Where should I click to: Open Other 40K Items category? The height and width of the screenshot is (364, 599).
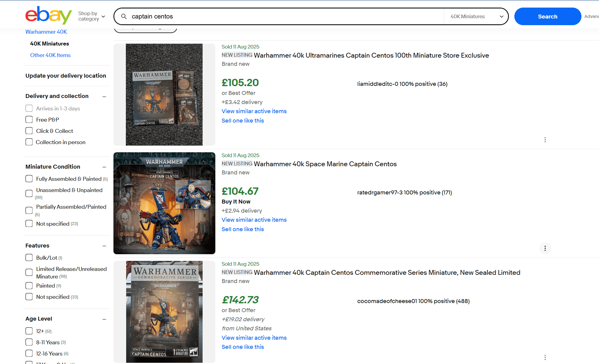pyautogui.click(x=50, y=55)
